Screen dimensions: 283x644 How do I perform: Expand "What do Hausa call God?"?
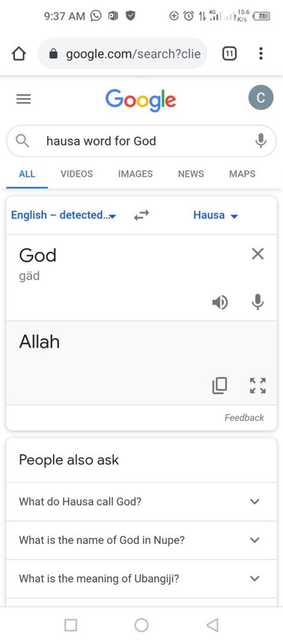[x=141, y=502]
